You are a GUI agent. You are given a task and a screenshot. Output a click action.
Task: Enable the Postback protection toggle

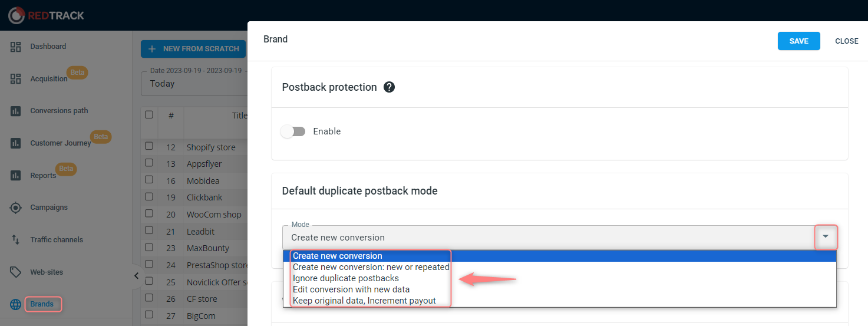coord(293,131)
